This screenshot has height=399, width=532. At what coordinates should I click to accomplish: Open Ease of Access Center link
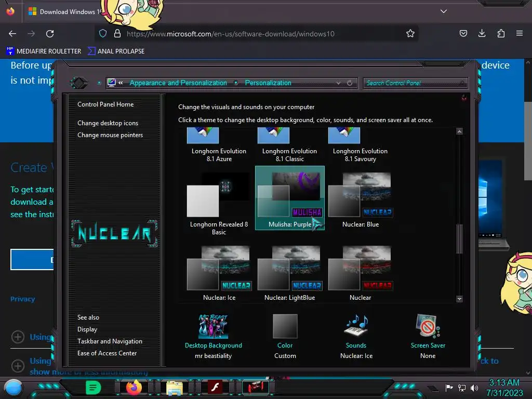(x=107, y=353)
